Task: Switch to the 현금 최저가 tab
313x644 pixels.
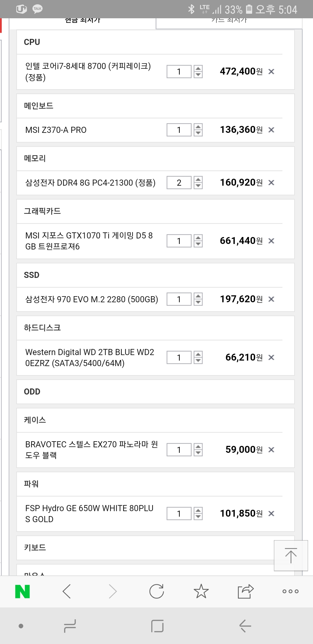Action: point(83,21)
